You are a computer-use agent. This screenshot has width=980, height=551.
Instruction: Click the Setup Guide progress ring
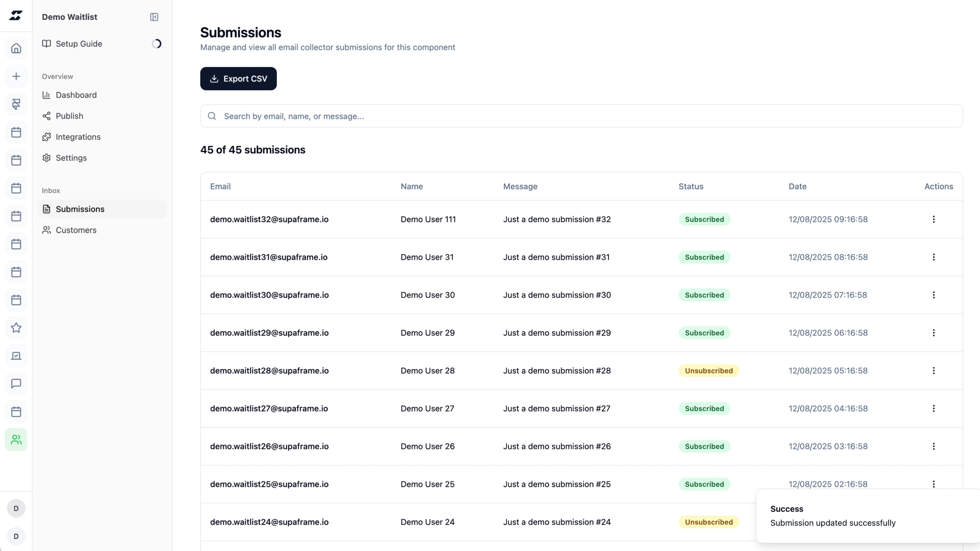tap(157, 44)
